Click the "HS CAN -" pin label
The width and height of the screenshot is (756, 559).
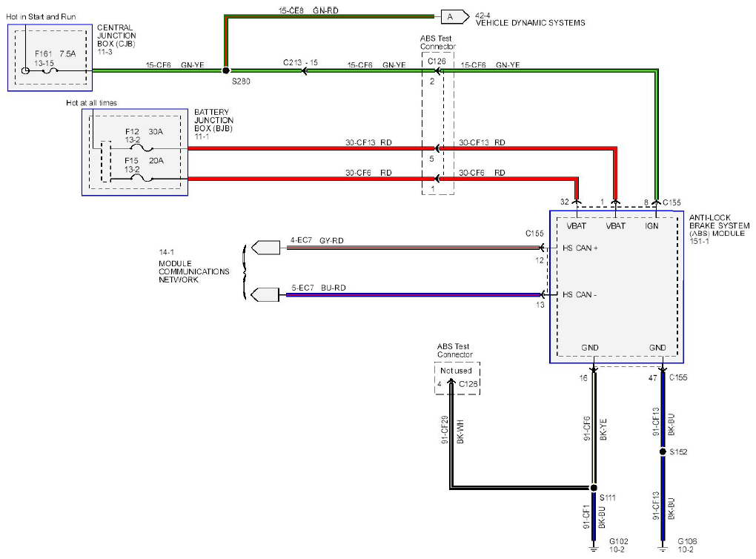coord(580,294)
